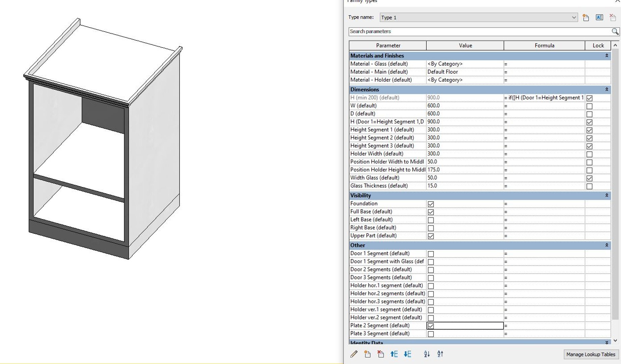Image resolution: width=621 pixels, height=364 pixels.
Task: Enable Holder hor.2 segments checkbox
Action: [431, 294]
